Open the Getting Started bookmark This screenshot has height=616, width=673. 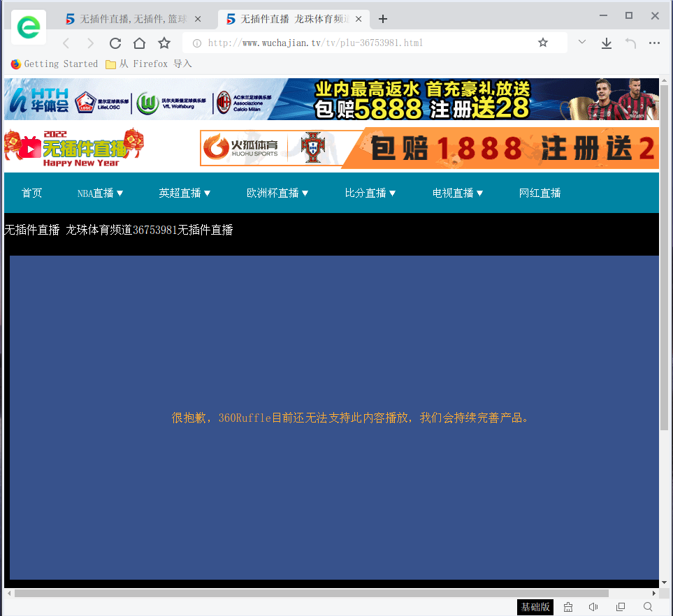pyautogui.click(x=54, y=64)
